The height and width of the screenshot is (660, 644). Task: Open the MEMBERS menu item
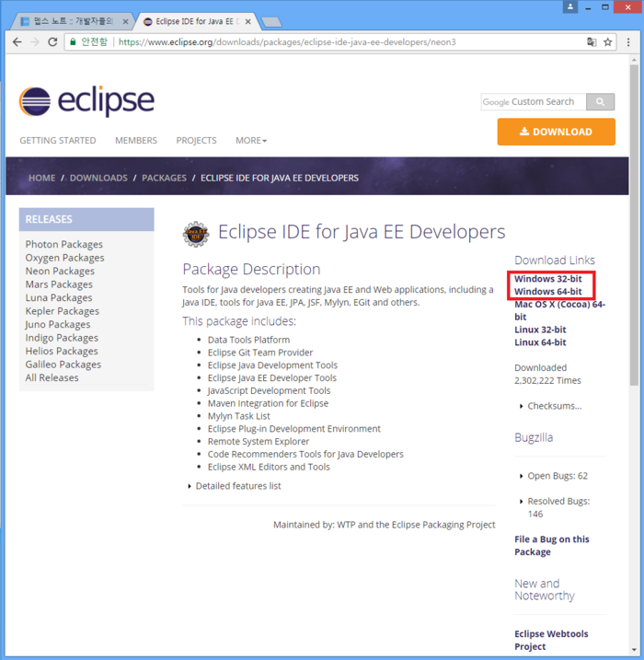pos(136,140)
